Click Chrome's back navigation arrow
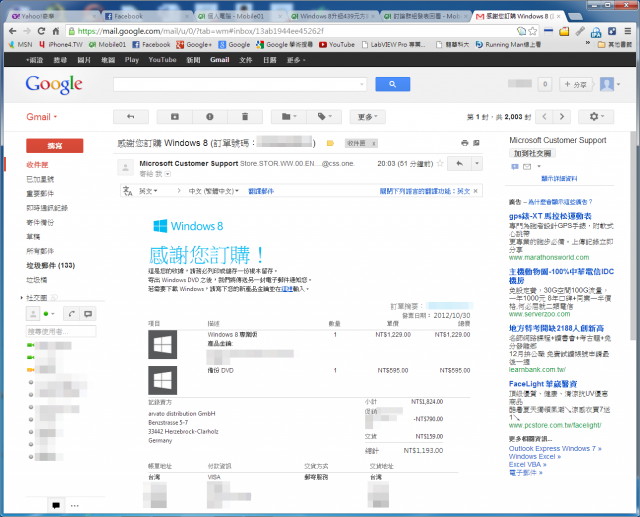This screenshot has height=517, width=640. (13, 31)
